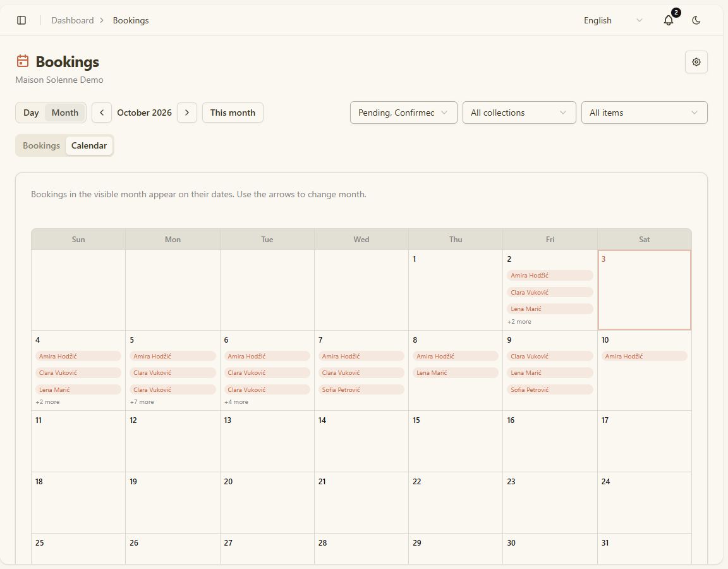
Task: Open Amira Hodžić booking on October 10
Action: pyautogui.click(x=645, y=357)
